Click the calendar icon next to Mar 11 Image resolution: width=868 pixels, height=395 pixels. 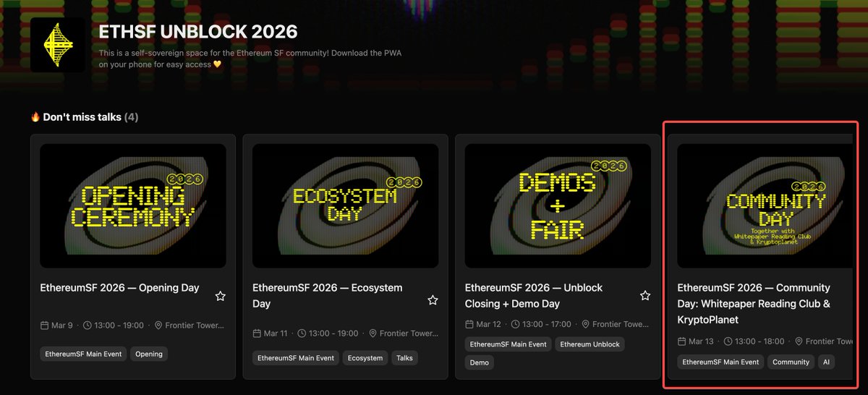(257, 334)
